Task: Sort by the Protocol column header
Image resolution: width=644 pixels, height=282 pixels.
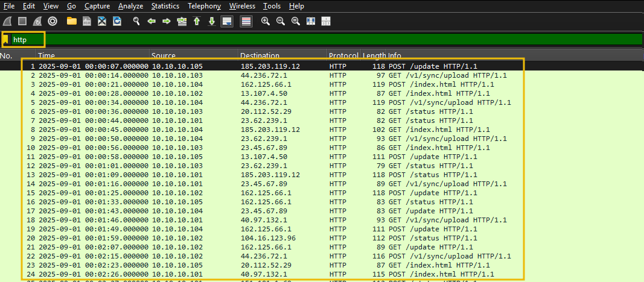Action: [x=344, y=55]
